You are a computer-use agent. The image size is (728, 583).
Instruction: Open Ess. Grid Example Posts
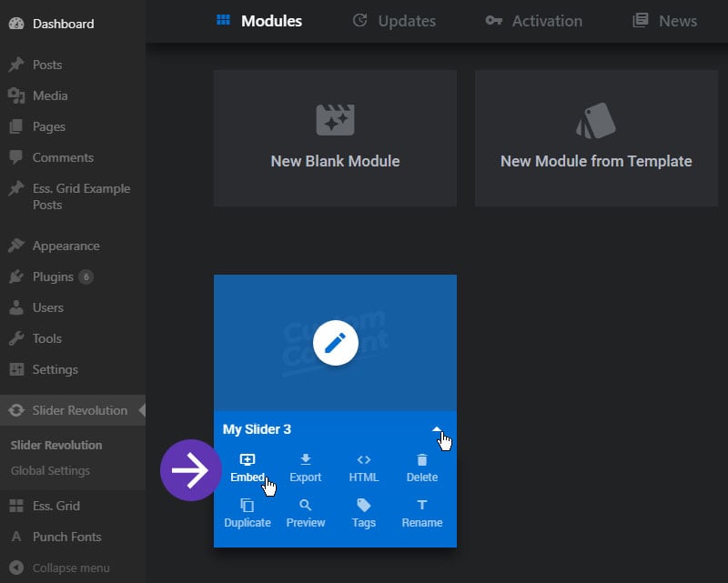81,196
